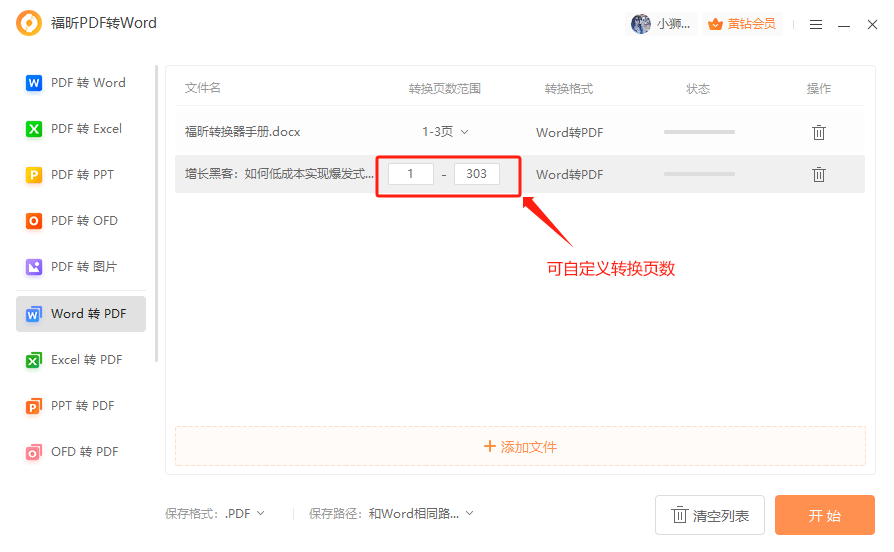Click the PDF 转 图片 icon in sidebar
The image size is (894, 552).
(x=34, y=267)
